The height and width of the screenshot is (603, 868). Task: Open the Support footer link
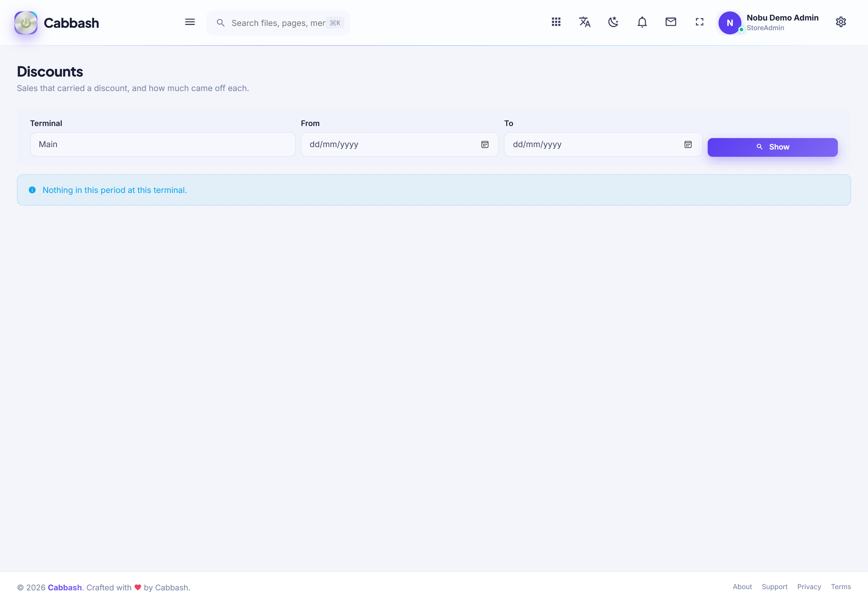[x=774, y=587]
